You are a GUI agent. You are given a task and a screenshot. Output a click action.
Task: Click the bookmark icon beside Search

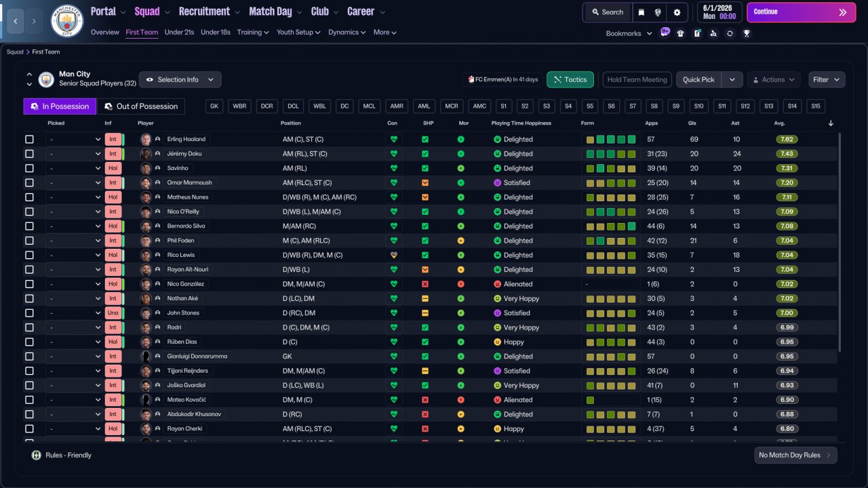pos(641,12)
